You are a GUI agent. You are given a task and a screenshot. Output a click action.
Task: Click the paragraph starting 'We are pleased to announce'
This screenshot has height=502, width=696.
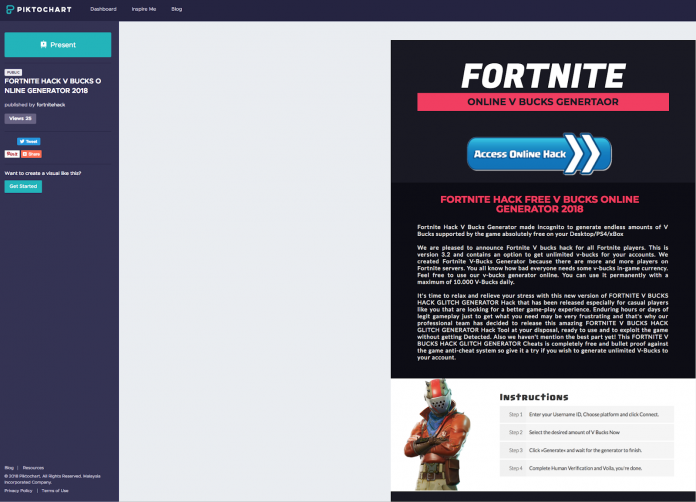(542, 265)
